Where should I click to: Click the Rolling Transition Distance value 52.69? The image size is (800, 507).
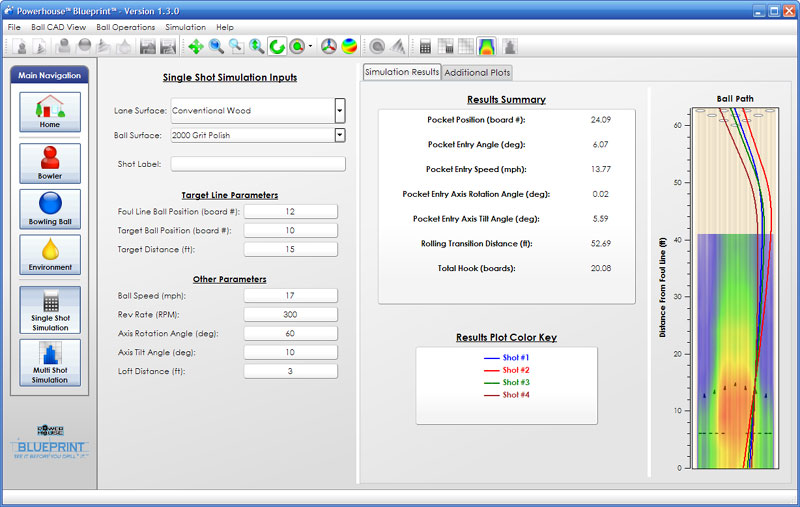601,244
